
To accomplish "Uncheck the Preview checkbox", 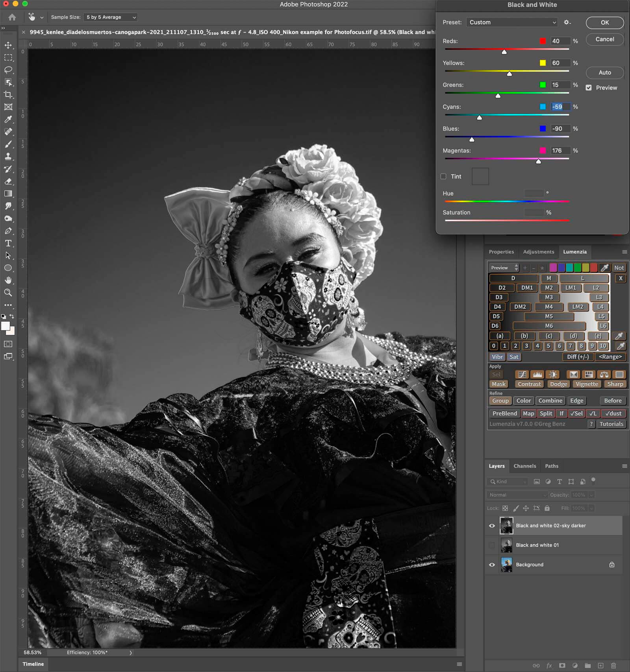I will (589, 88).
